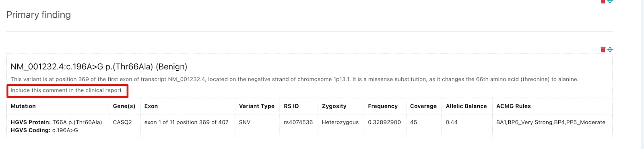Click the ACMG Rules column header
This screenshot has width=644, height=149.
tap(514, 106)
